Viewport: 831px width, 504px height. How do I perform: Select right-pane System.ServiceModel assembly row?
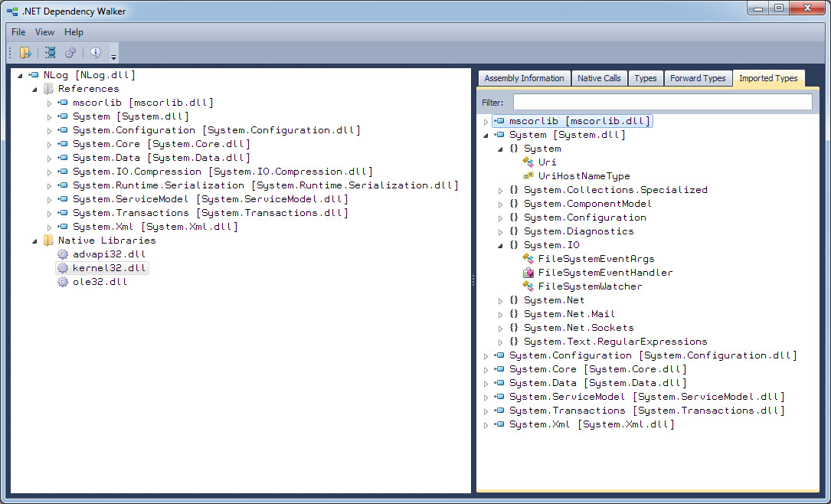646,397
